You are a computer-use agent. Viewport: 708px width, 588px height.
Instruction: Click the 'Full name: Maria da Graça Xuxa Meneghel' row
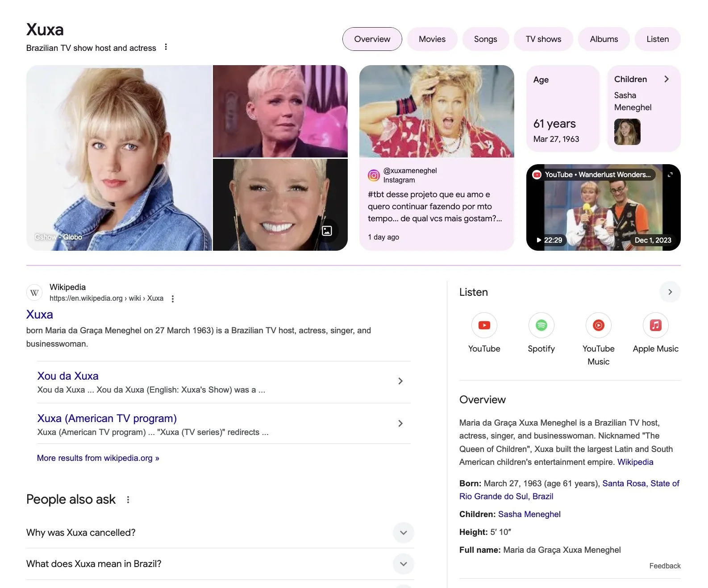coord(540,550)
